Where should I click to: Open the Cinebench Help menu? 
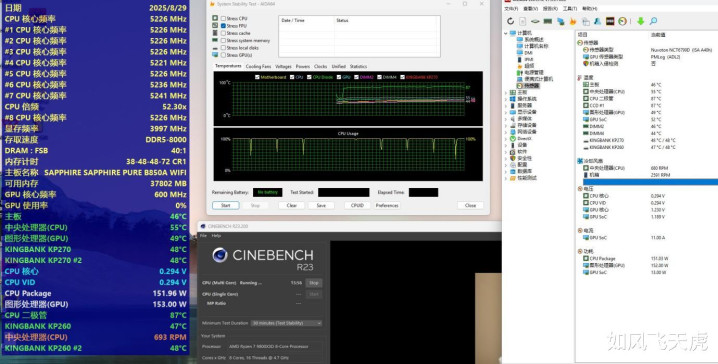click(x=216, y=236)
